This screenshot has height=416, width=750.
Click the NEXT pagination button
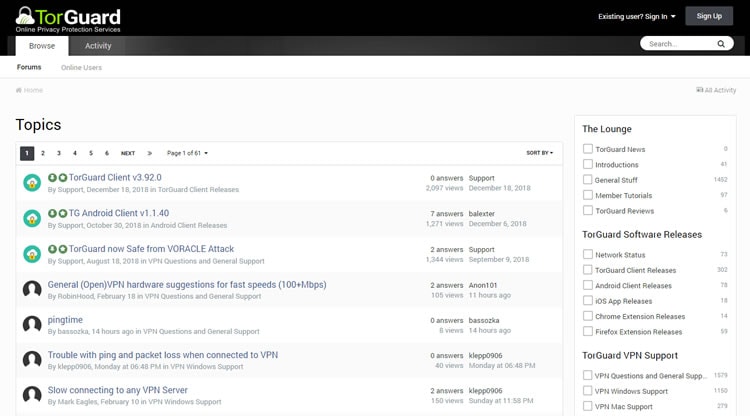[x=128, y=153]
